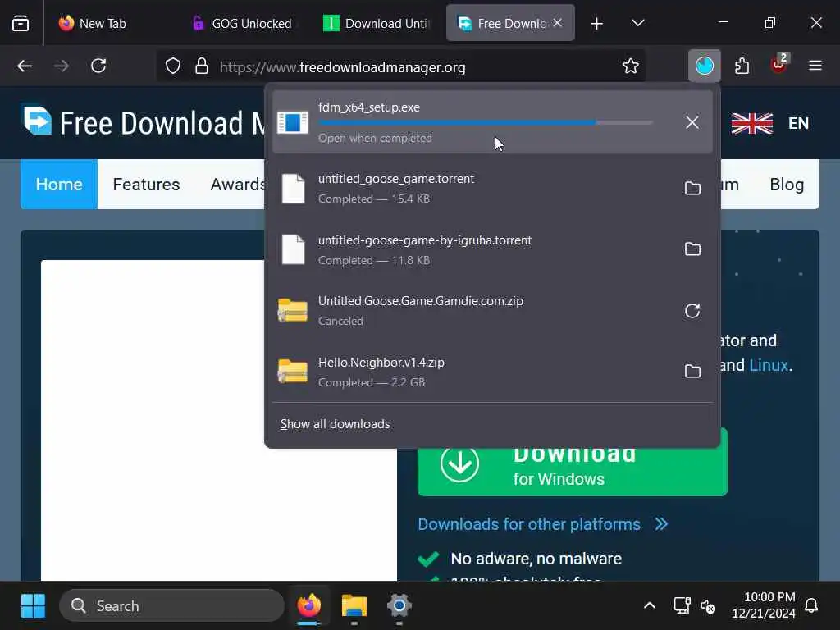Viewport: 840px width, 630px height.
Task: Open Firefox application hamburger menu
Action: [815, 66]
